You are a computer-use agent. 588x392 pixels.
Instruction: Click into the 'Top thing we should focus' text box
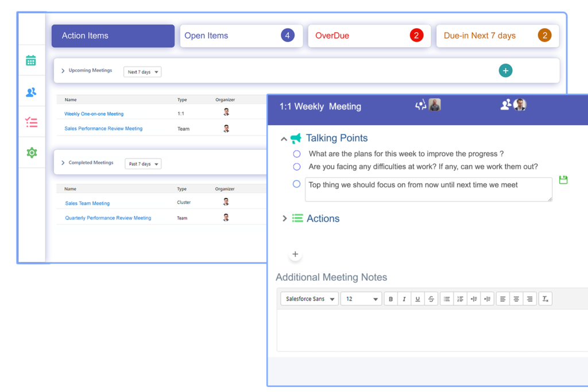pos(428,189)
